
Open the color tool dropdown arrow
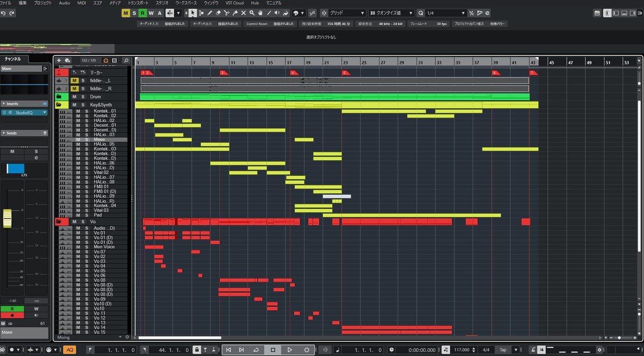tap(303, 13)
